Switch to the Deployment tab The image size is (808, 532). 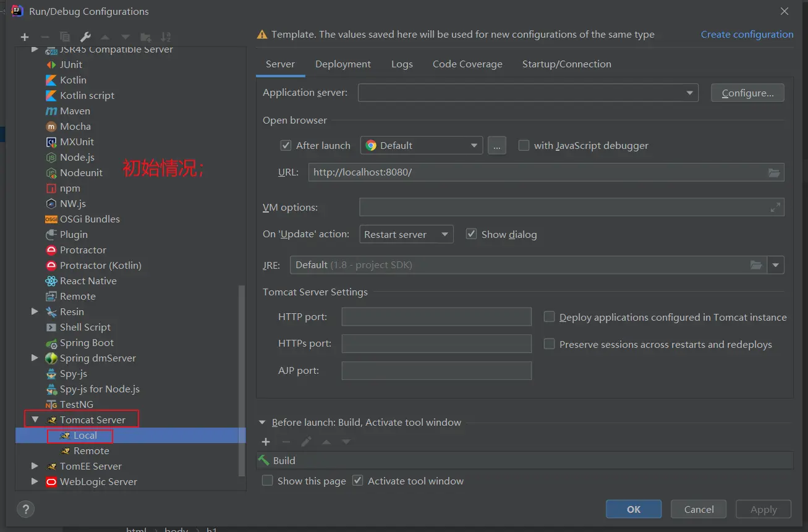pos(342,64)
